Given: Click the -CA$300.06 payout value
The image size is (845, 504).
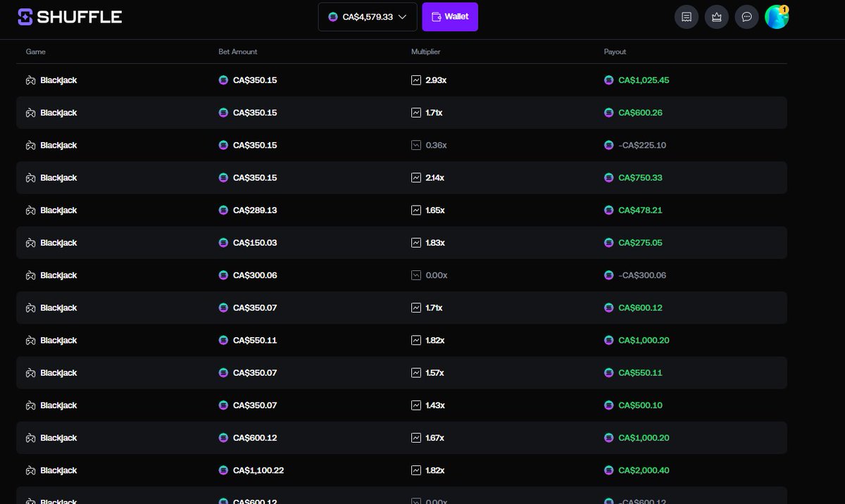Looking at the screenshot, I should (x=642, y=275).
